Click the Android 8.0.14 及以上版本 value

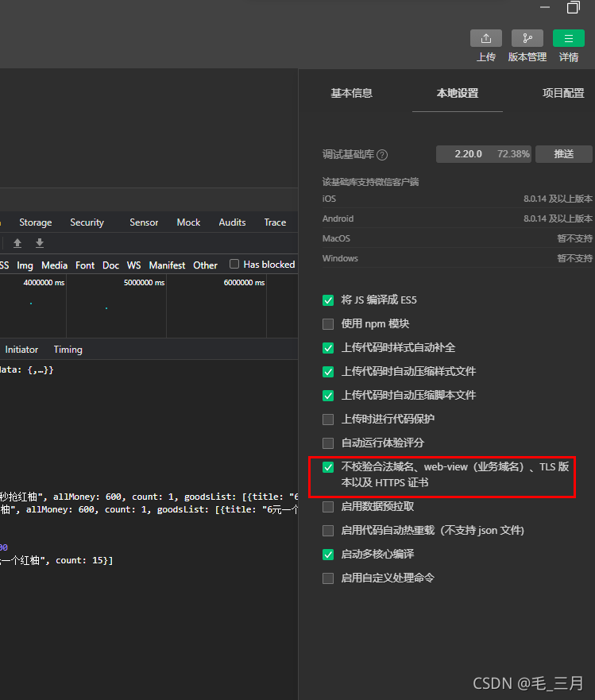point(558,219)
